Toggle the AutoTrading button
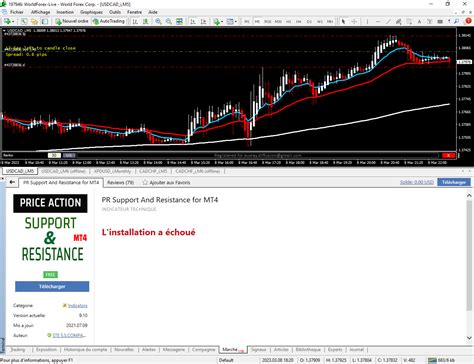Screen dimensions: 474x364 [x=108, y=21]
